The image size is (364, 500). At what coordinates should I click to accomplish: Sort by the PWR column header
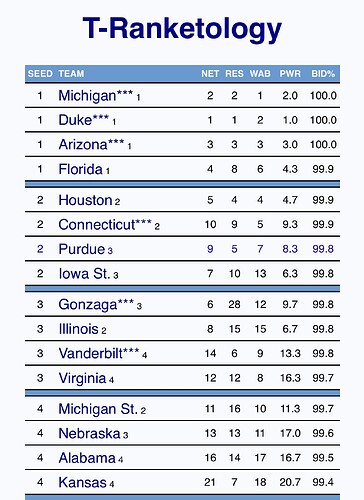[x=290, y=74]
